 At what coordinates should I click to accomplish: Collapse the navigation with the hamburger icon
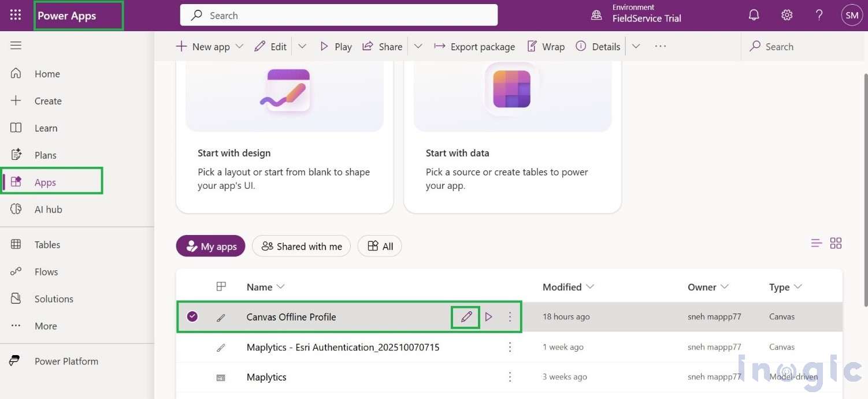16,44
